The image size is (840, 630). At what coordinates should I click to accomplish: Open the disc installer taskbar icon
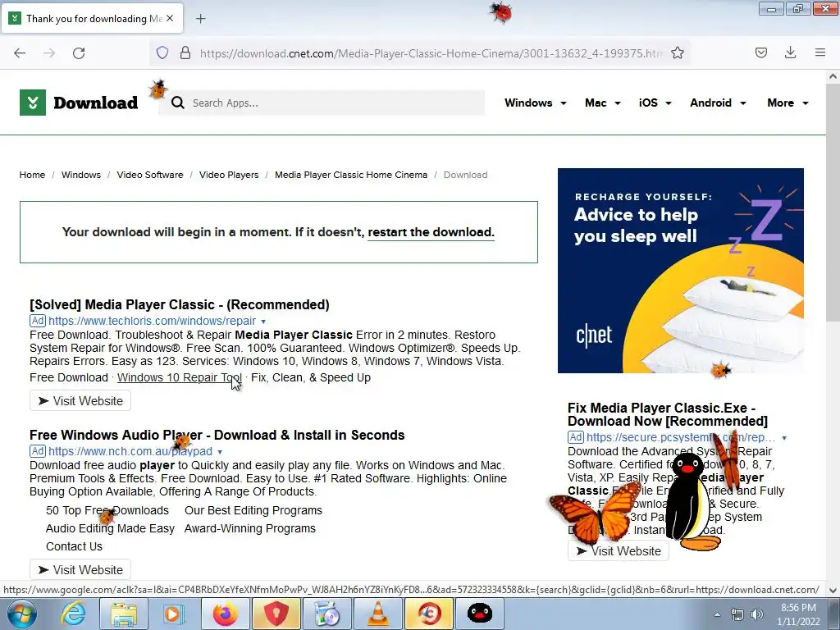[x=326, y=614]
